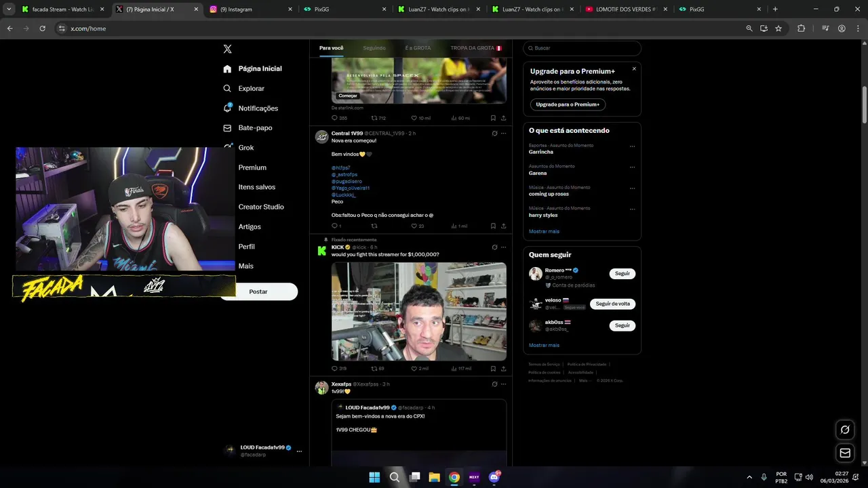The height and width of the screenshot is (488, 868).
Task: Switch to Seguindo tab
Action: [x=374, y=48]
